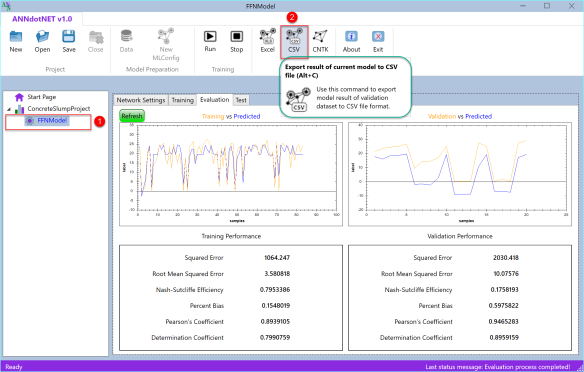
Task: Click the Ready status text
Action: (x=14, y=367)
